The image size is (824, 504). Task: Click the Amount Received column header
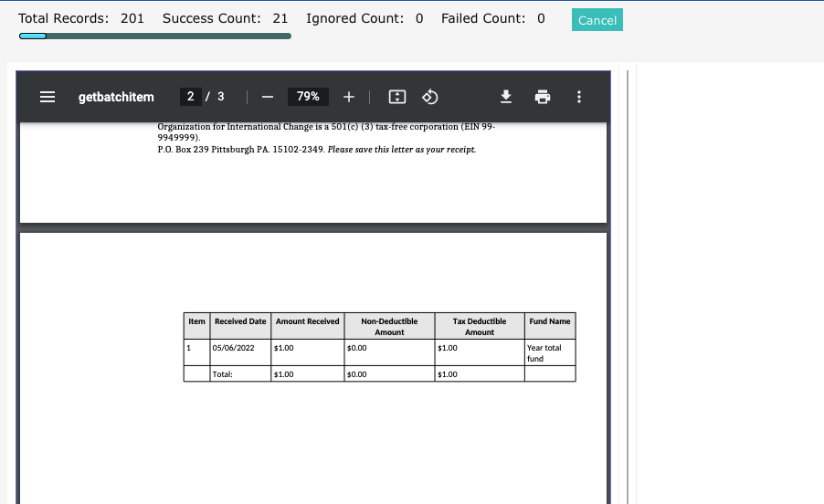tap(308, 326)
